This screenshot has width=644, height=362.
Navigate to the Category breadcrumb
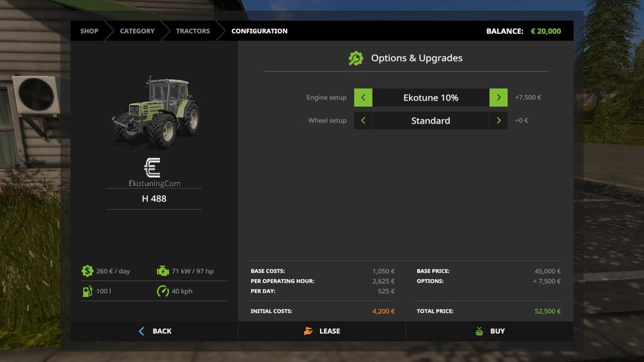(137, 31)
